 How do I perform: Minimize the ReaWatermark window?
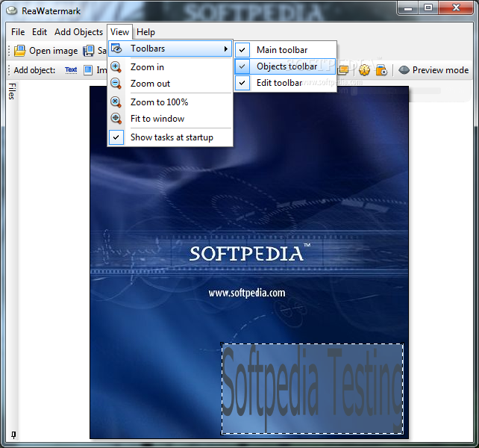coord(408,8)
